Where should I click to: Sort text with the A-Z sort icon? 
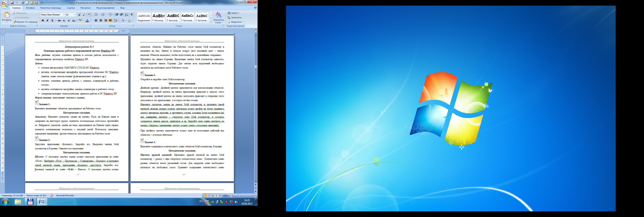coord(127,15)
